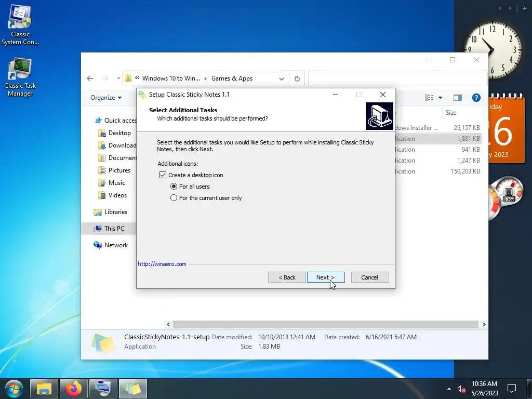Open Classic Task Manager desktop shortcut

(x=20, y=77)
